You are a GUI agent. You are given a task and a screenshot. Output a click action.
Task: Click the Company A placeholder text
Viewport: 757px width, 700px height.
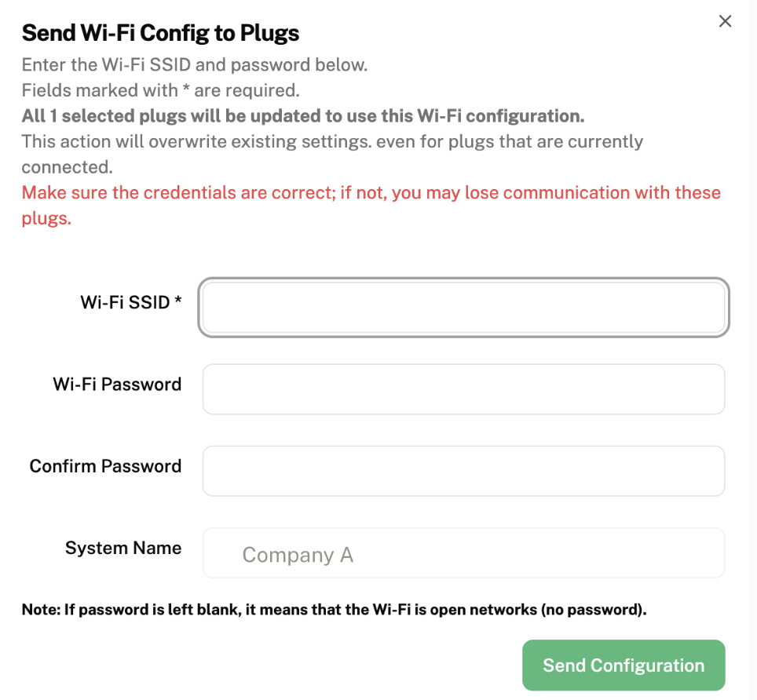pyautogui.click(x=298, y=554)
